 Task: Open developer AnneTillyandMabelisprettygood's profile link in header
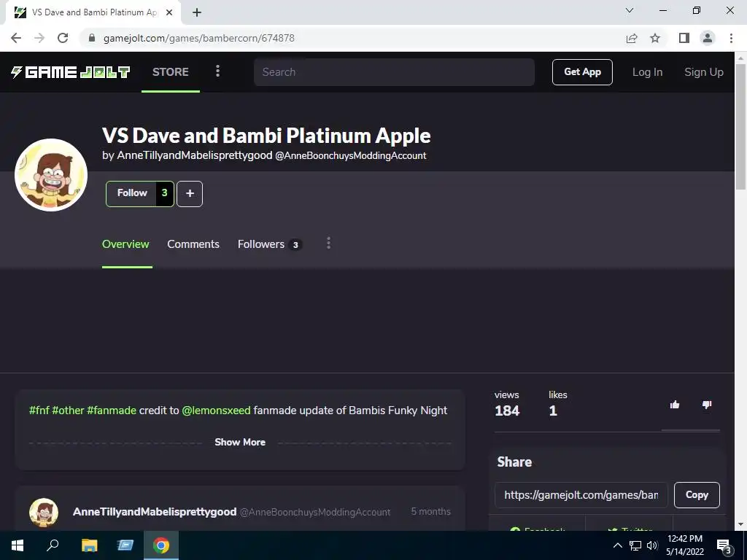[x=194, y=156]
